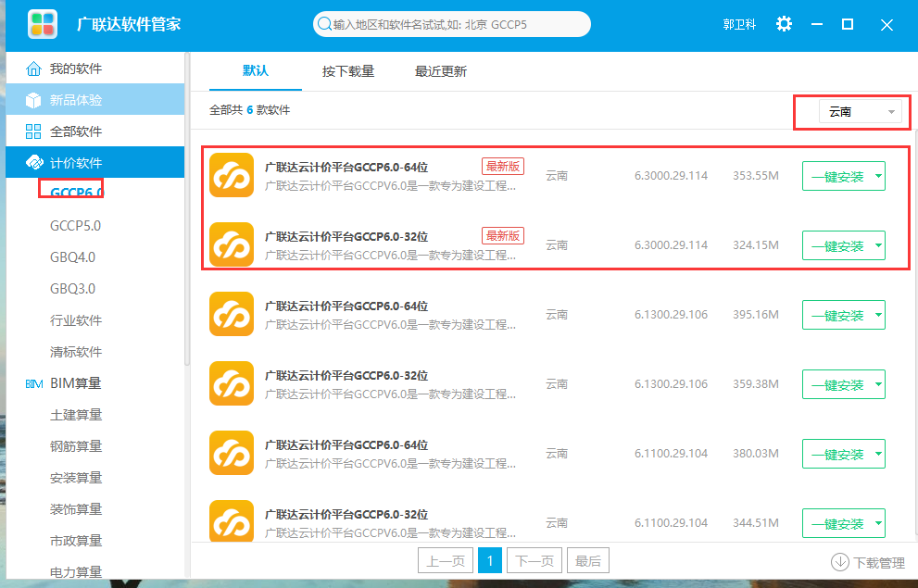Viewport: 918px width, 588px height.
Task: Select 清标软件 in the sidebar
Action: 76,352
